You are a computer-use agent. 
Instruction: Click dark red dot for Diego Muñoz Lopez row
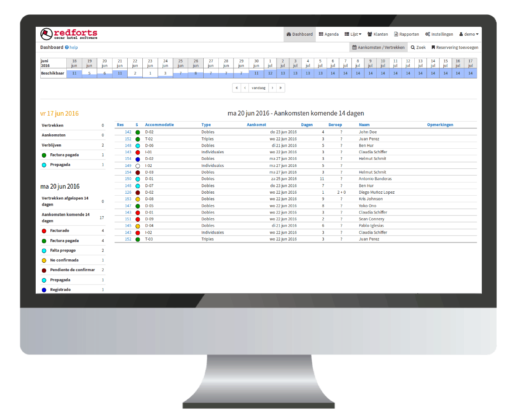point(138,193)
